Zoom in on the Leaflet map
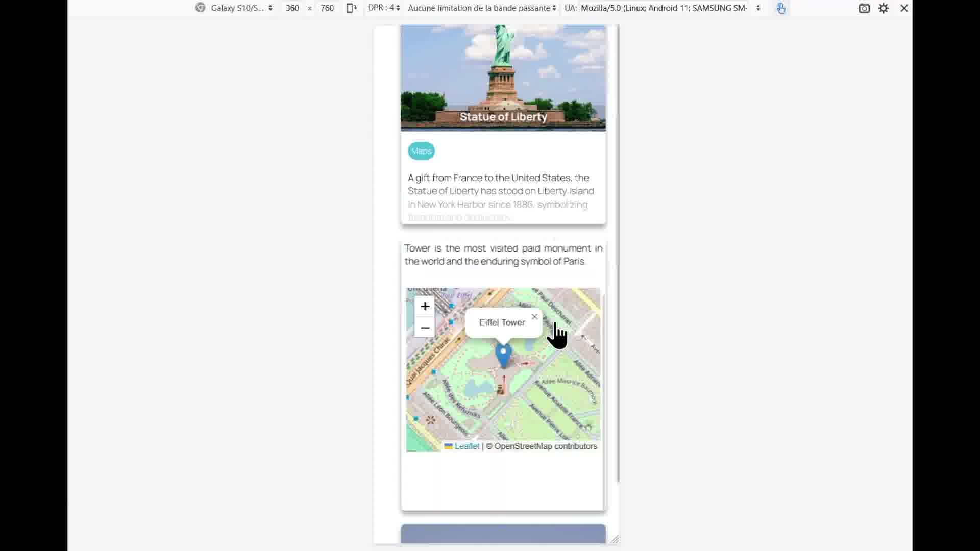Screen dimensions: 980x551 coord(425,306)
